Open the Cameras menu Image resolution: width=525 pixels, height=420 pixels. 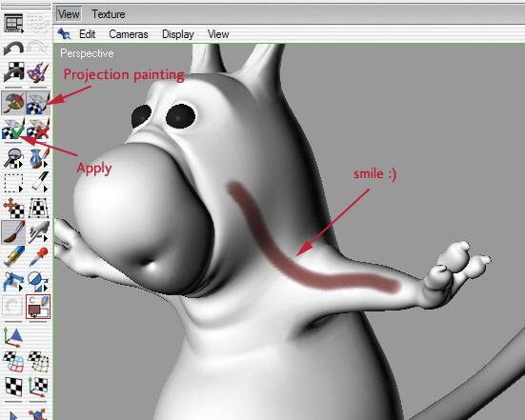click(129, 34)
